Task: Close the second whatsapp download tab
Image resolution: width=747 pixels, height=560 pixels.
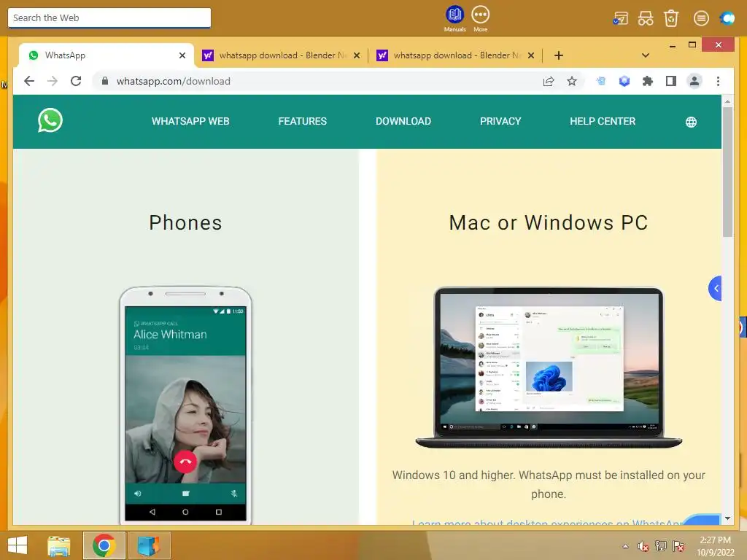Action: (x=356, y=55)
